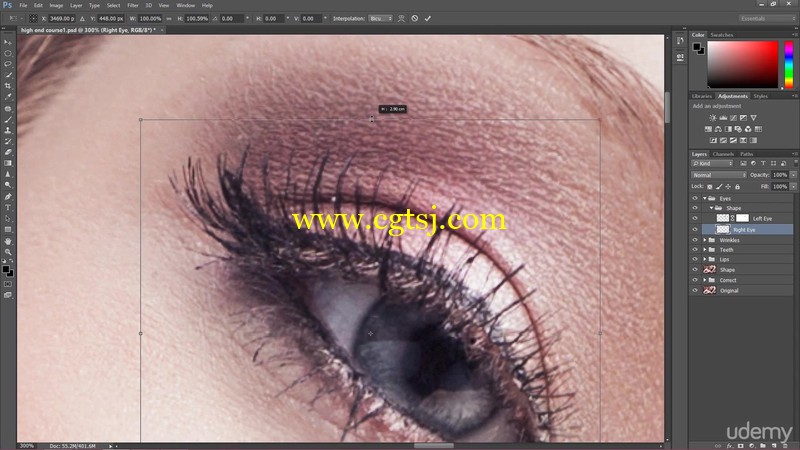Open the Interpolation dropdown
800x450 pixels.
[381, 18]
